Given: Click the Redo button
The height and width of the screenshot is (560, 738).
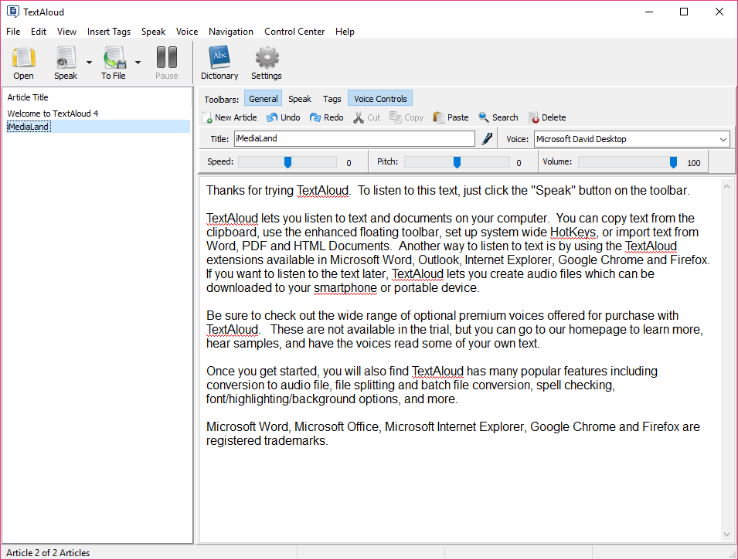Looking at the screenshot, I should pos(327,117).
